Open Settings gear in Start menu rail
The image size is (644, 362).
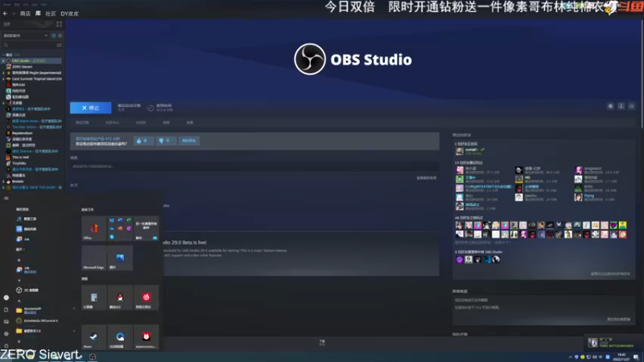[6, 334]
